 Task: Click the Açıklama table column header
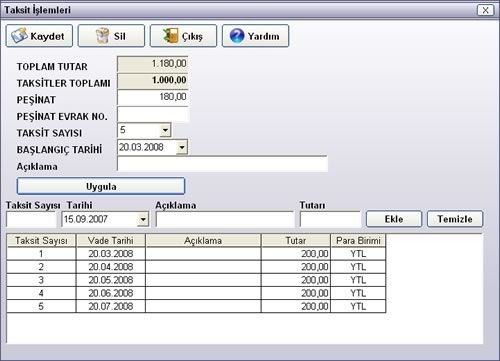tap(203, 240)
